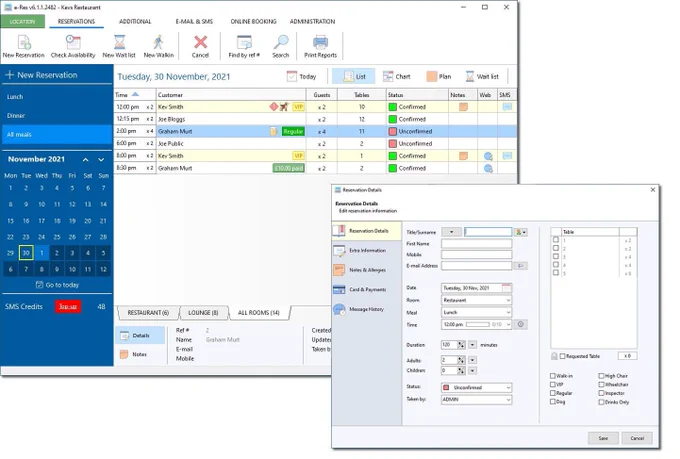Open the Room dropdown showing Restaurant
Image resolution: width=680 pixels, height=459 pixels.
click(476, 300)
